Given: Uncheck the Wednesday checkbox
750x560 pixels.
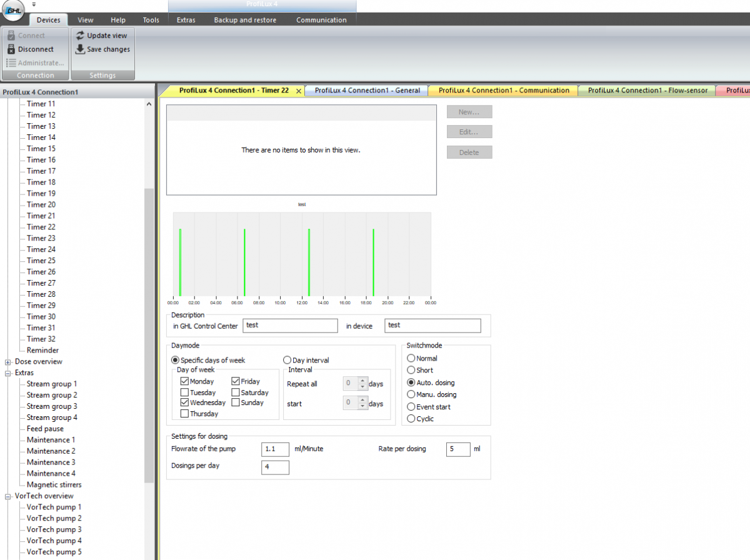Looking at the screenshot, I should 184,403.
